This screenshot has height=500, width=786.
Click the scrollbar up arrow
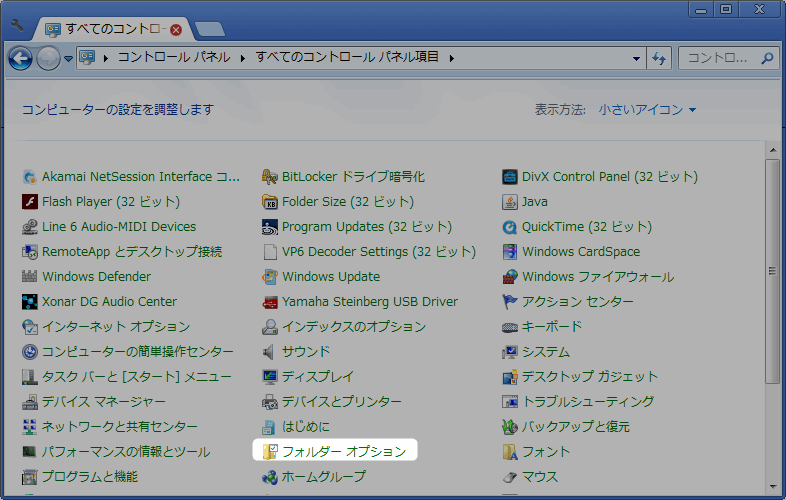coord(772,150)
